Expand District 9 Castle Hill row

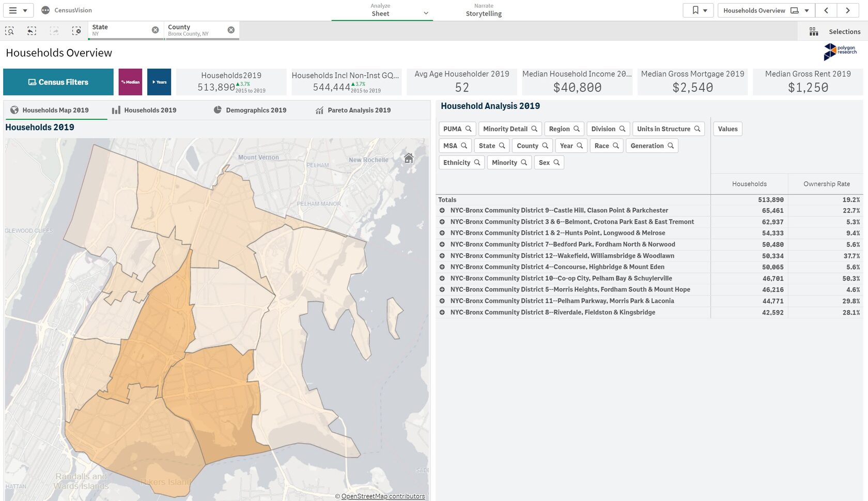click(442, 211)
